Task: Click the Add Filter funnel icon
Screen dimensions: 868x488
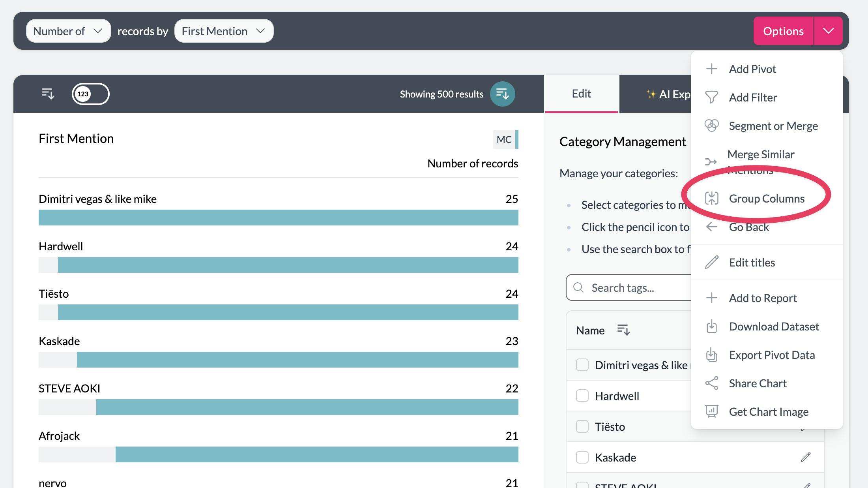Action: 711,98
